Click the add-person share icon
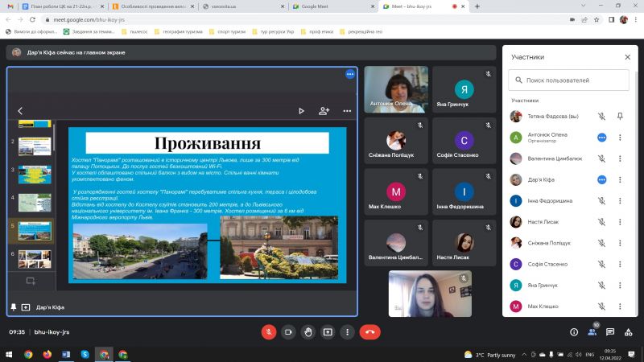Screen dimensions: 644x362 (x=324, y=111)
